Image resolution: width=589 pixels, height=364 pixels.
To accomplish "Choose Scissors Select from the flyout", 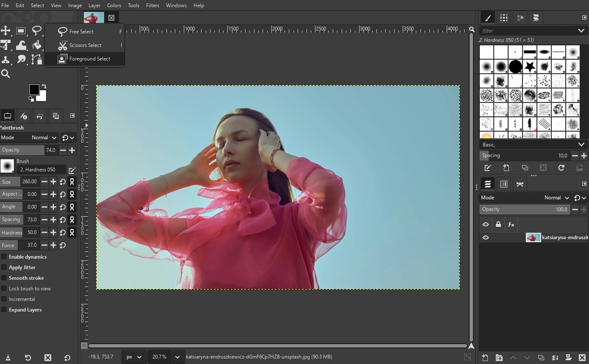I will [84, 45].
